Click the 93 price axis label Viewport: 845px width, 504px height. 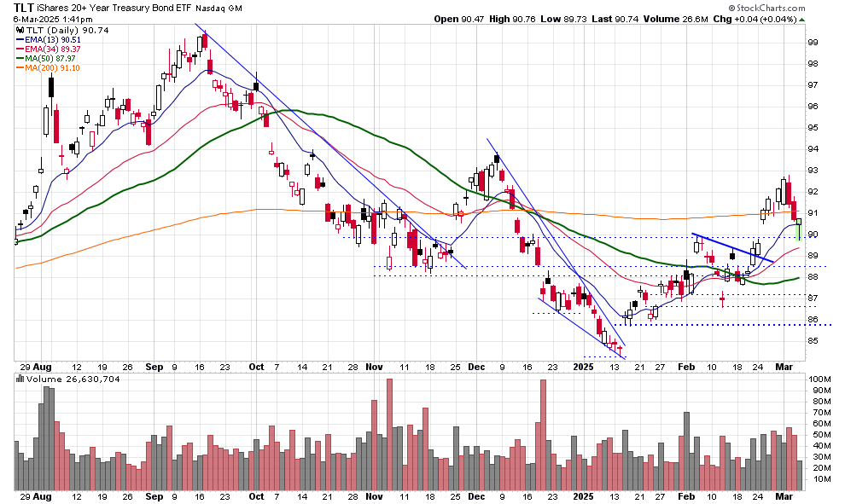click(813, 171)
